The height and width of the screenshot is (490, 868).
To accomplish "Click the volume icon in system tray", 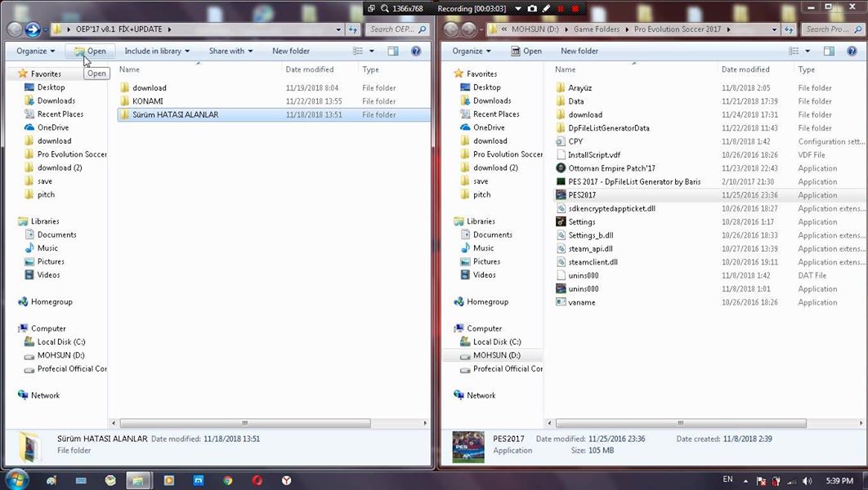I will (807, 481).
